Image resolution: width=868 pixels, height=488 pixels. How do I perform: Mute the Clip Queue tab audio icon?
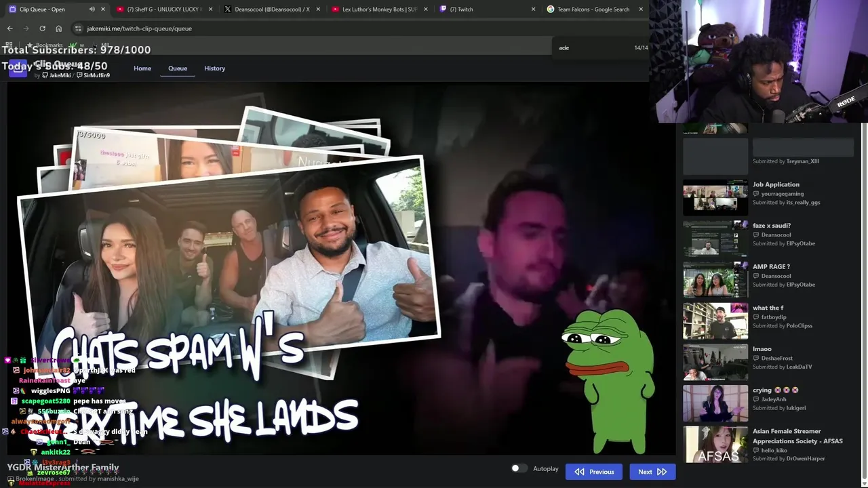coord(92,9)
